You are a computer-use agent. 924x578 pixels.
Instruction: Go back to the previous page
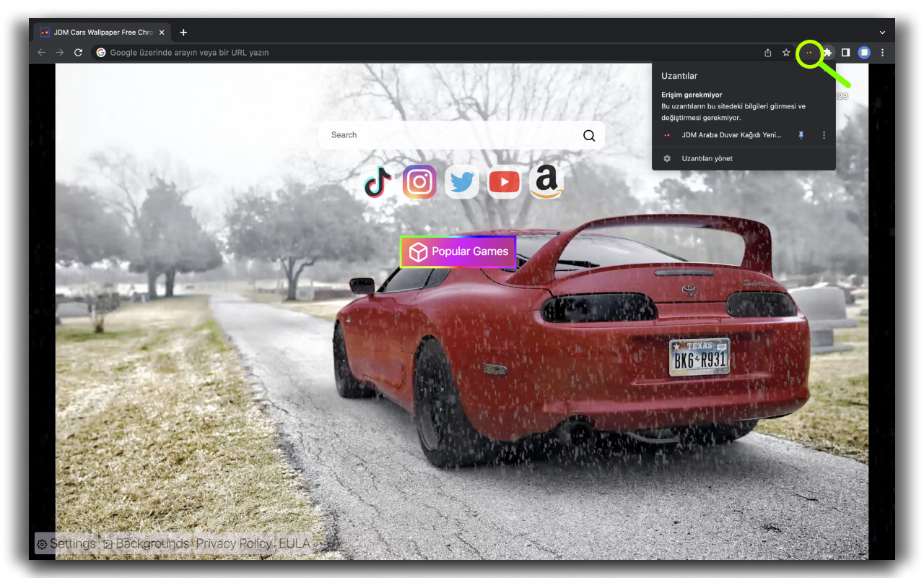(x=41, y=53)
